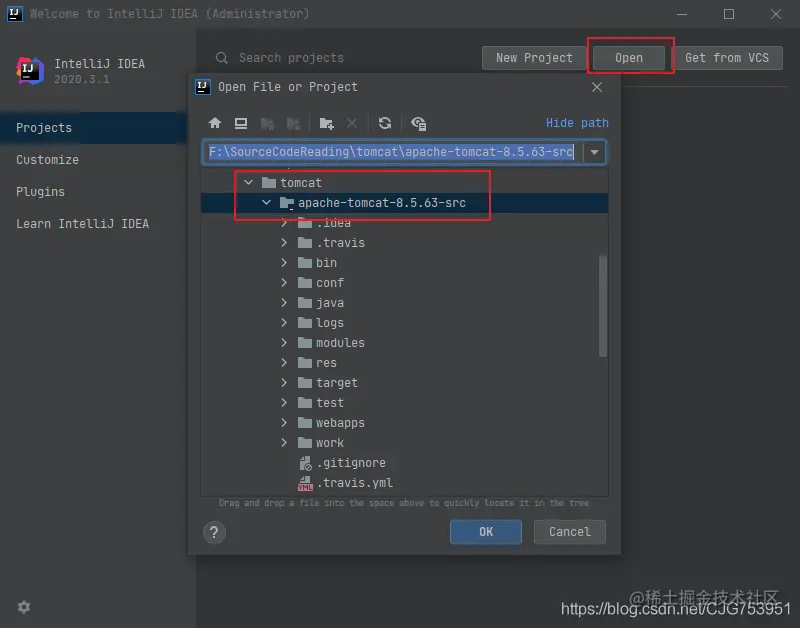800x628 pixels.
Task: Expand the target folder
Action: point(284,383)
